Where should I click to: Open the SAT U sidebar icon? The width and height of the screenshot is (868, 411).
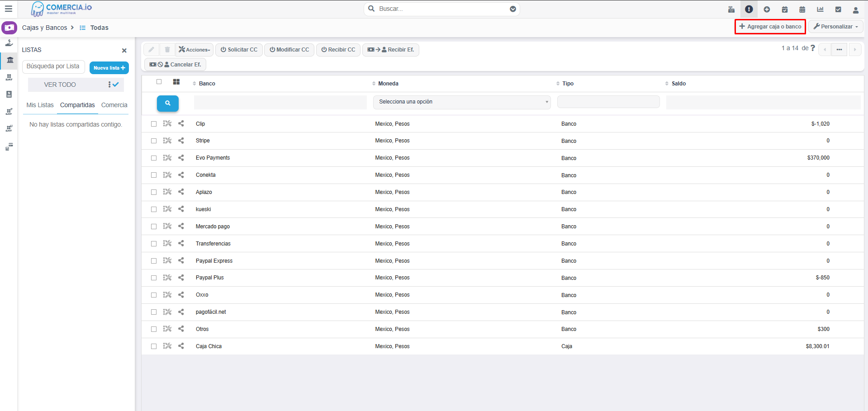click(9, 129)
